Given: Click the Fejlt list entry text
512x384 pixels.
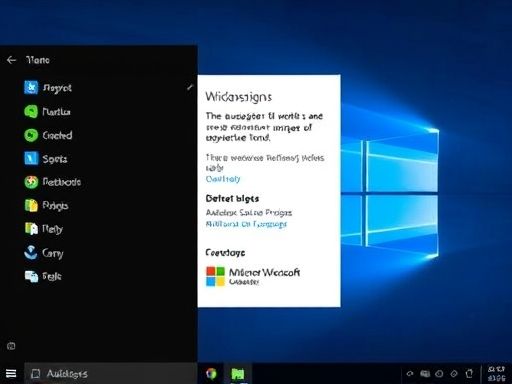Looking at the screenshot, I should (52, 276).
